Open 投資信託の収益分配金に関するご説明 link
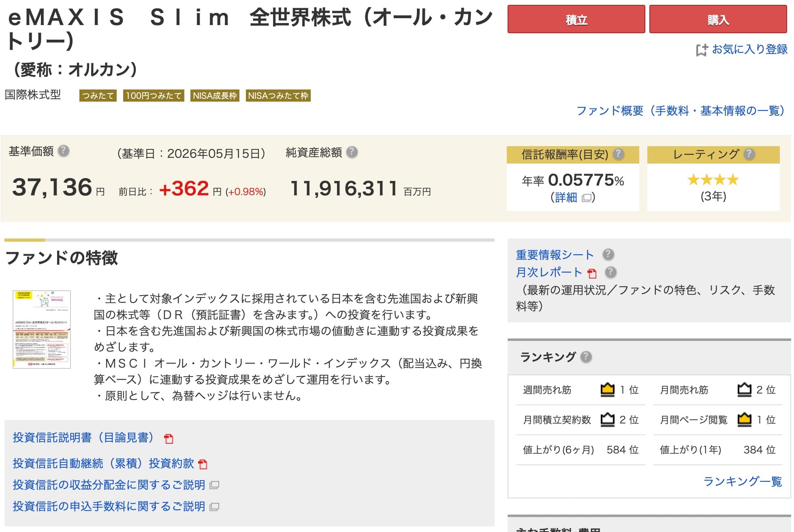Screen dimensions: 794x532 [109, 485]
